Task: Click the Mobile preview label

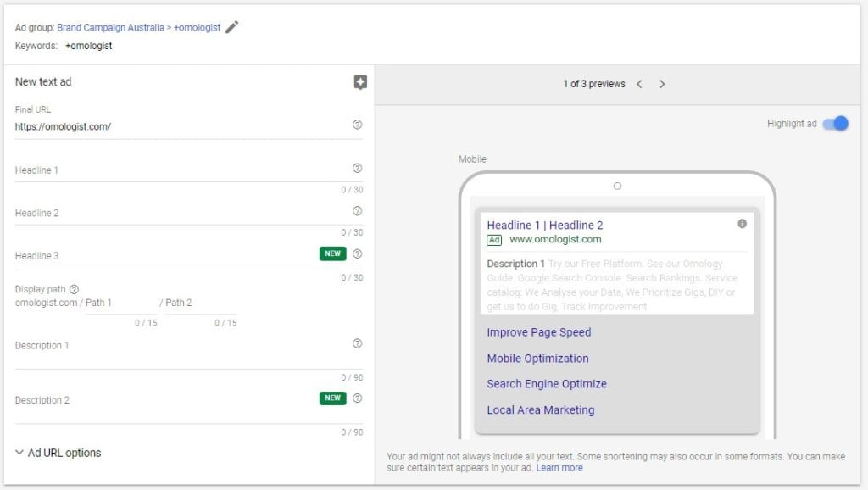Action: (x=472, y=159)
